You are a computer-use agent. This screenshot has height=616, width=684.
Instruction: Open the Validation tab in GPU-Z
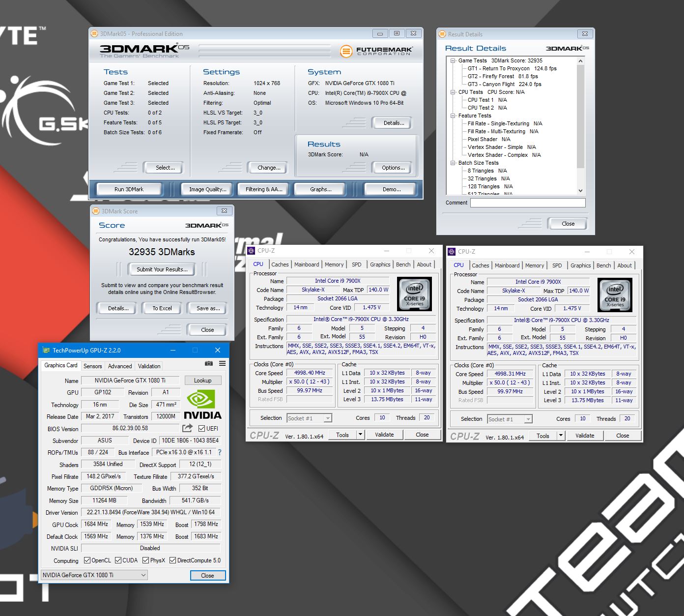(149, 366)
